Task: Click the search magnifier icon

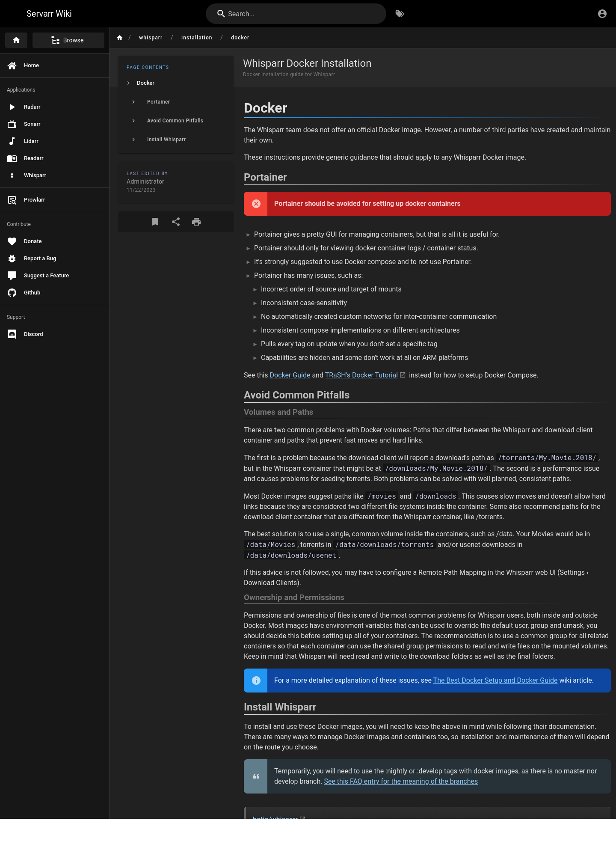Action: click(221, 14)
